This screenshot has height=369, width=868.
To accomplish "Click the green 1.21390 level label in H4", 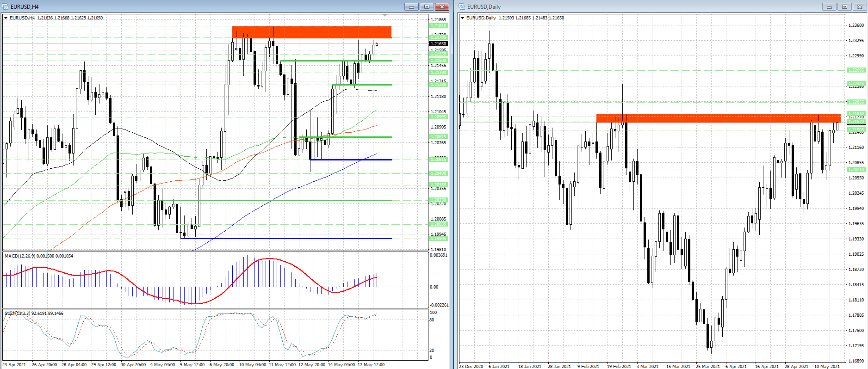I will (438, 73).
